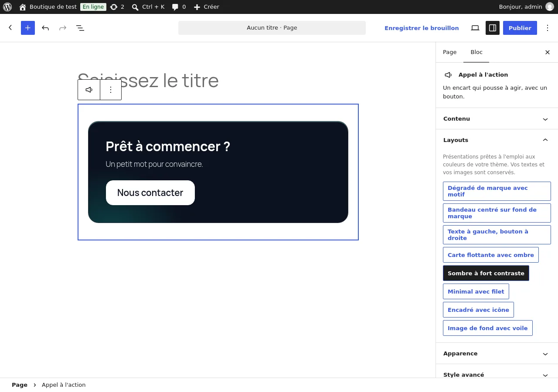Open the preview device laptop icon
Image resolution: width=558 pixels, height=392 pixels.
(475, 28)
